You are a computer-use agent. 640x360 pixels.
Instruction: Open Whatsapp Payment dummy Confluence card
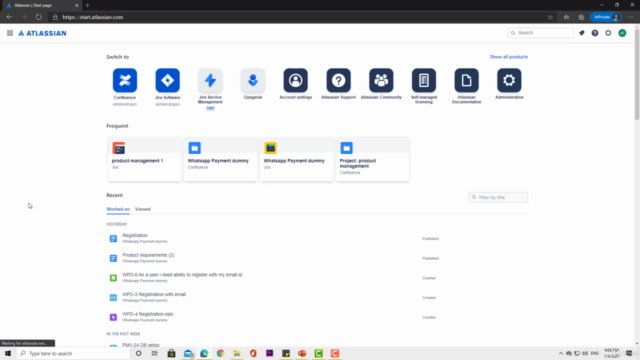click(220, 160)
